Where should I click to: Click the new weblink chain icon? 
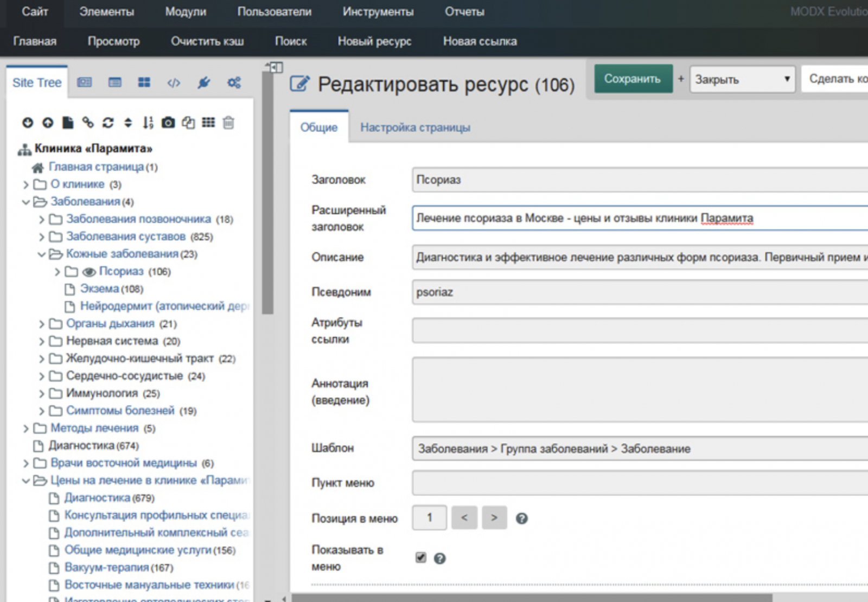pos(88,123)
